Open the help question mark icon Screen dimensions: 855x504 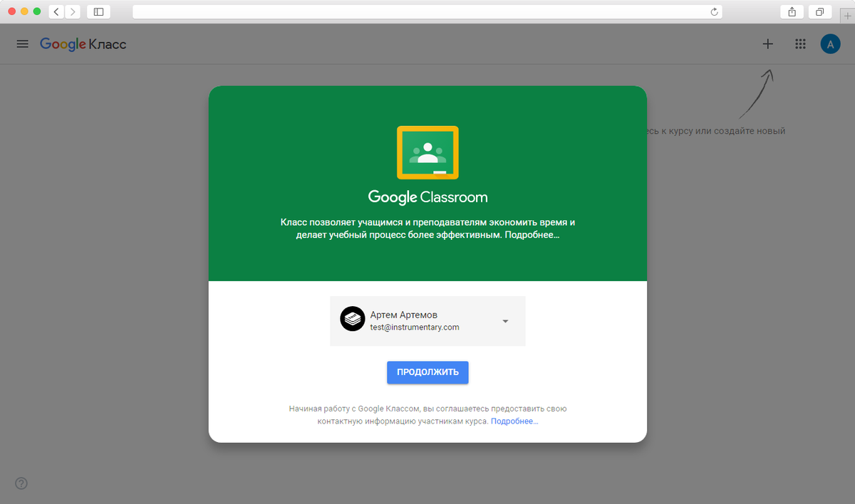[x=21, y=484]
